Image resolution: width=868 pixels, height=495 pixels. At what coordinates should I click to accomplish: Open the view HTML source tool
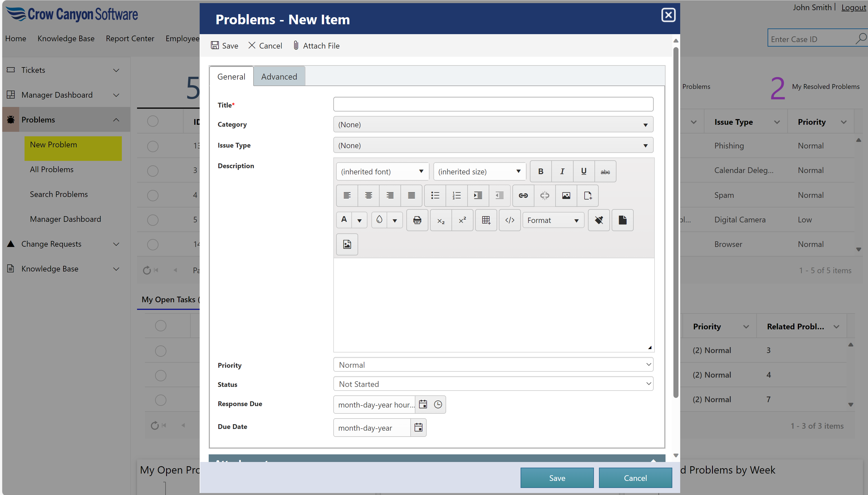510,220
